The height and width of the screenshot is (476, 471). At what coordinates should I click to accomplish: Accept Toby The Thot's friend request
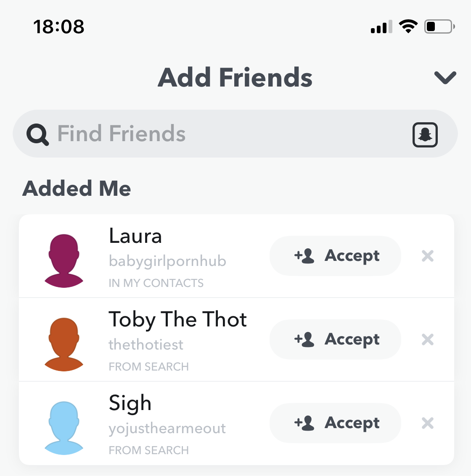(x=336, y=339)
